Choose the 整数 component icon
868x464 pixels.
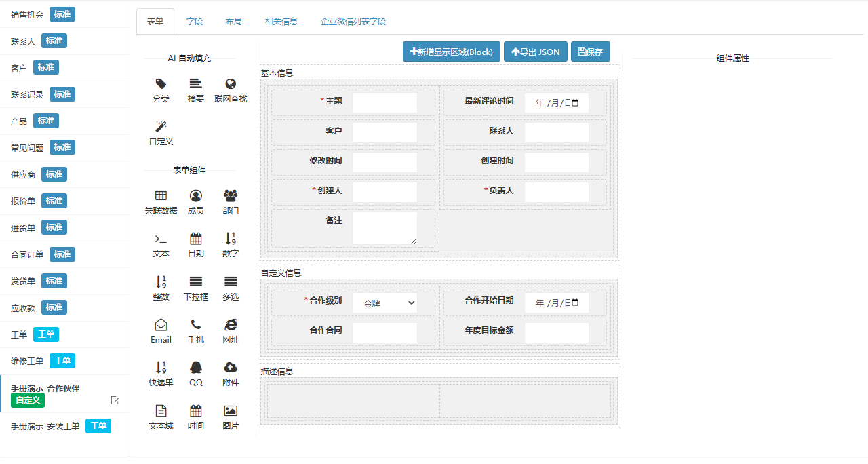coord(161,282)
